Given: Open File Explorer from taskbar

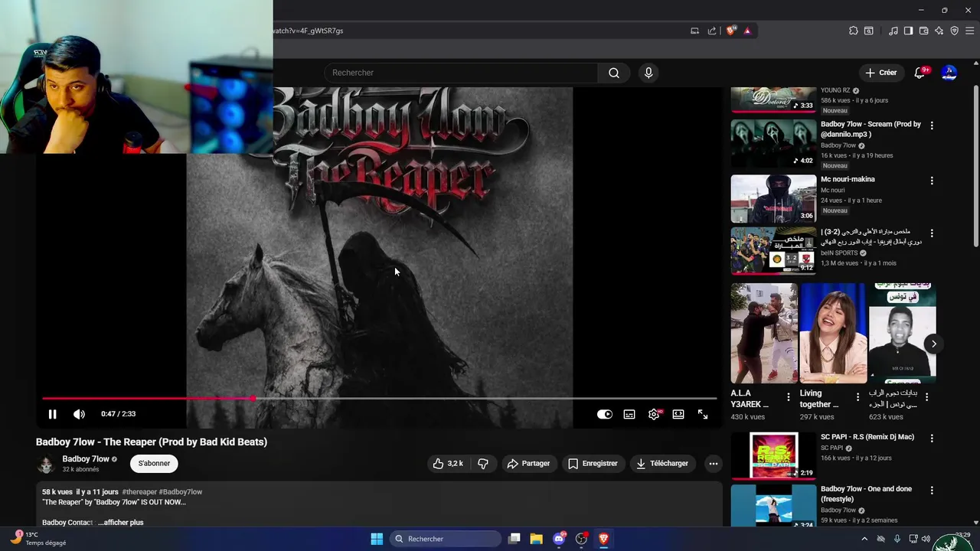Looking at the screenshot, I should coord(537,539).
